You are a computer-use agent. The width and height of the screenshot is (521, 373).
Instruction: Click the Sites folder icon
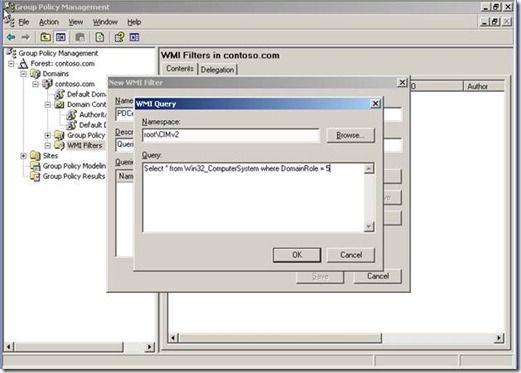coord(35,156)
